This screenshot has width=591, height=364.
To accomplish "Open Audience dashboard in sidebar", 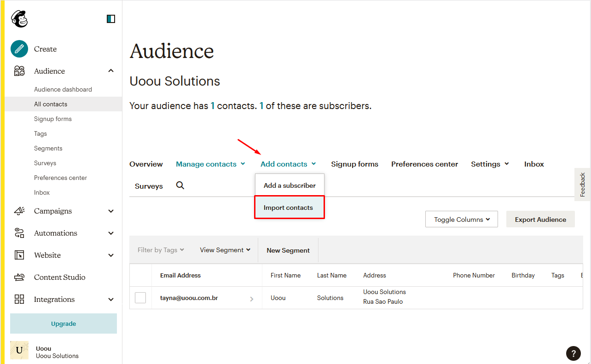I will [x=63, y=89].
